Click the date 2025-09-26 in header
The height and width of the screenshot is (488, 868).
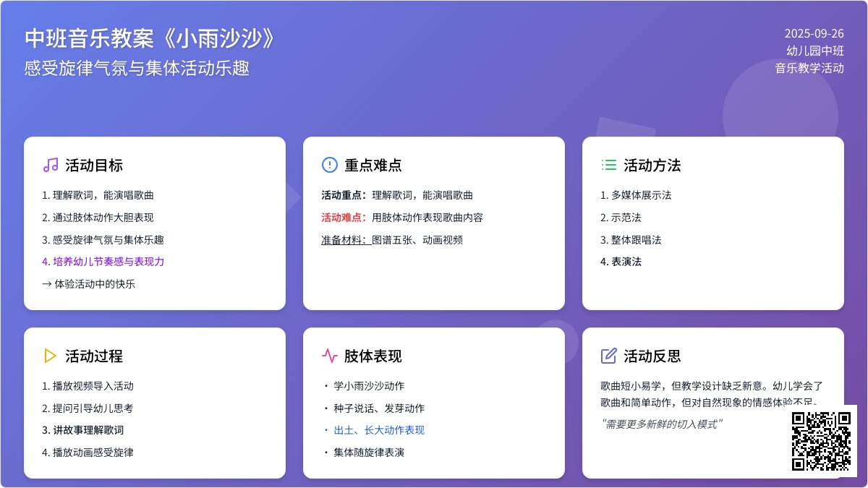pyautogui.click(x=814, y=33)
